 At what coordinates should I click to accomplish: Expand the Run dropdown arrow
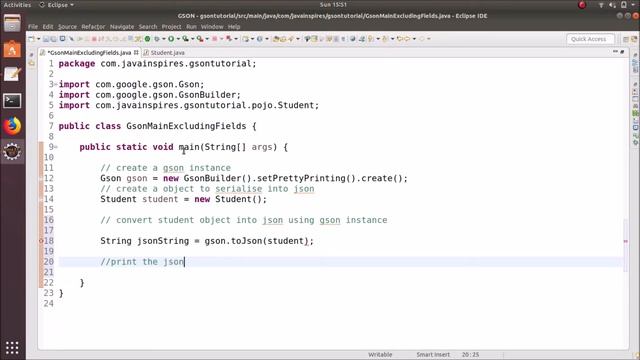178,39
